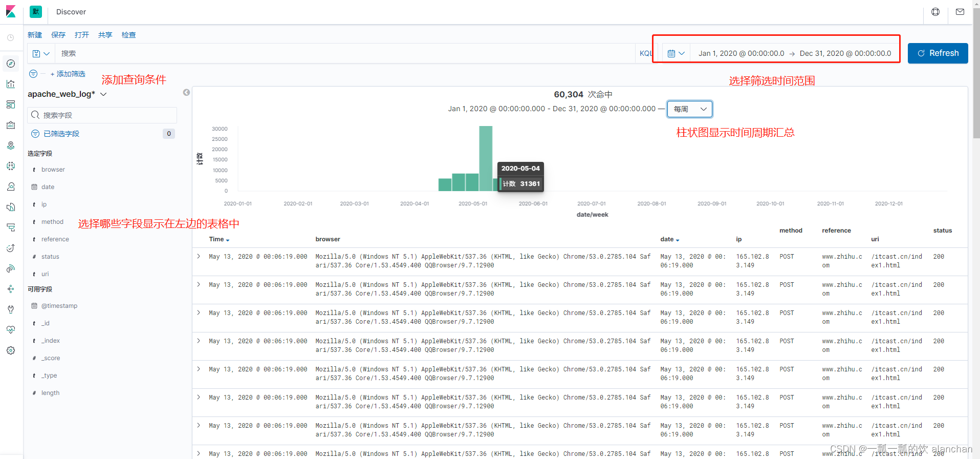The width and height of the screenshot is (980, 459).
Task: Expand the third May 13 log row
Action: [x=199, y=312]
